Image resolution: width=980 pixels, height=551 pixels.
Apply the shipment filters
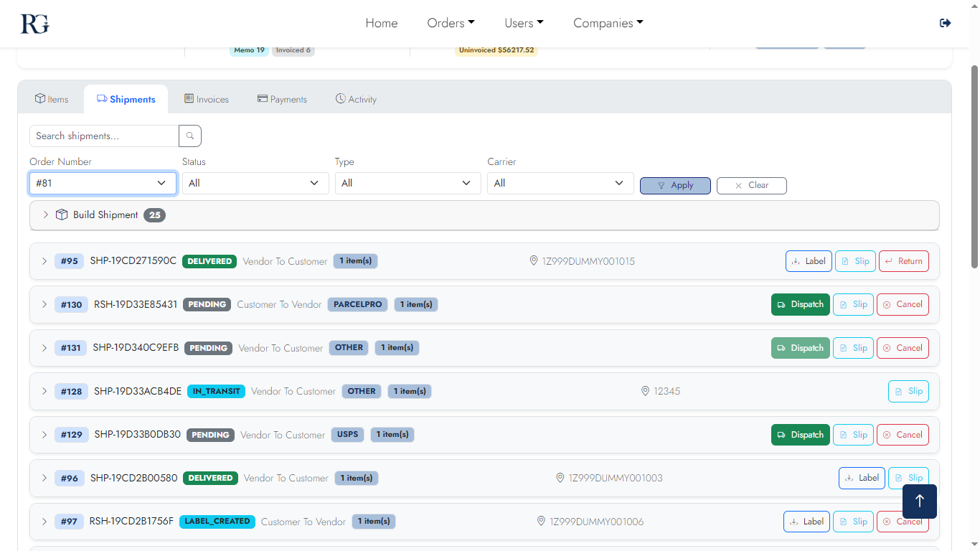675,185
